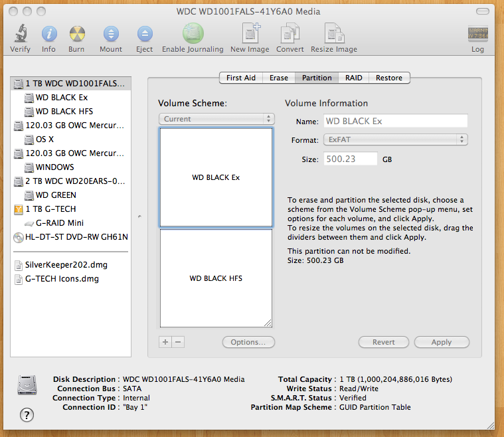Select the OWC Mercury disk above WINDOWS
Viewport: 504px width, 437px height.
70,153
